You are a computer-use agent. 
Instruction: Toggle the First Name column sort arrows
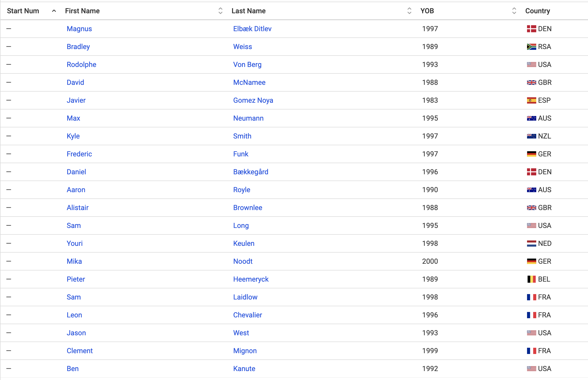[x=220, y=11]
